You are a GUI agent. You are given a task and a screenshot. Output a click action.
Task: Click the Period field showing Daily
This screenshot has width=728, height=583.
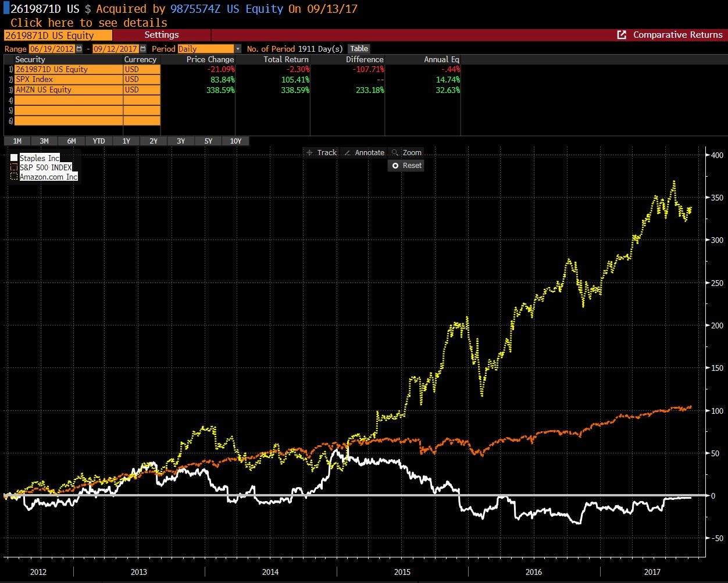pos(206,49)
